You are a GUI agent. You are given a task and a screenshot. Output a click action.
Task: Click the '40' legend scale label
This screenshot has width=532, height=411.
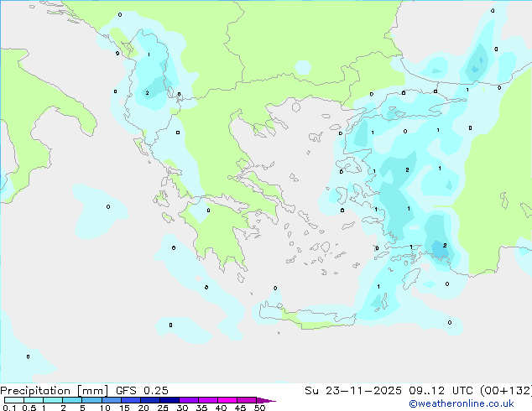pyautogui.click(x=221, y=408)
